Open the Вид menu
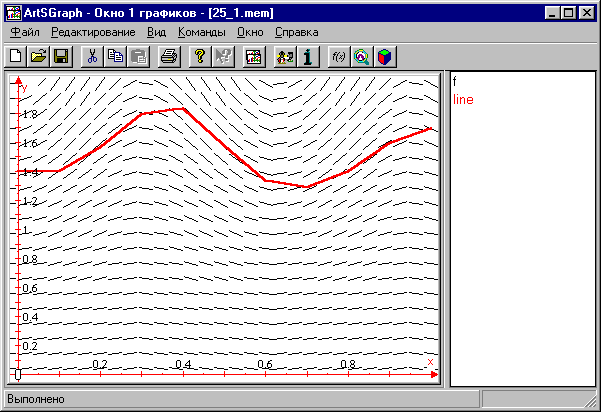Screen dimensions: 601x412 point(156,32)
